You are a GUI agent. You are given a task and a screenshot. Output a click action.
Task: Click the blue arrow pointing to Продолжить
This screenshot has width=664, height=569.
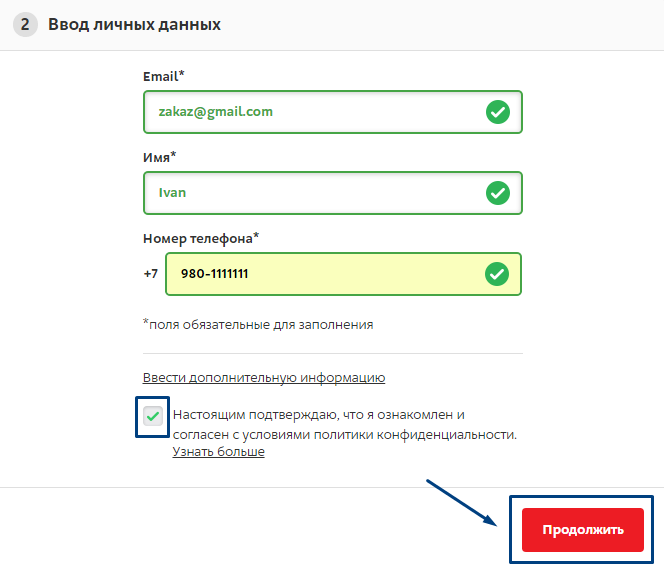tap(462, 503)
